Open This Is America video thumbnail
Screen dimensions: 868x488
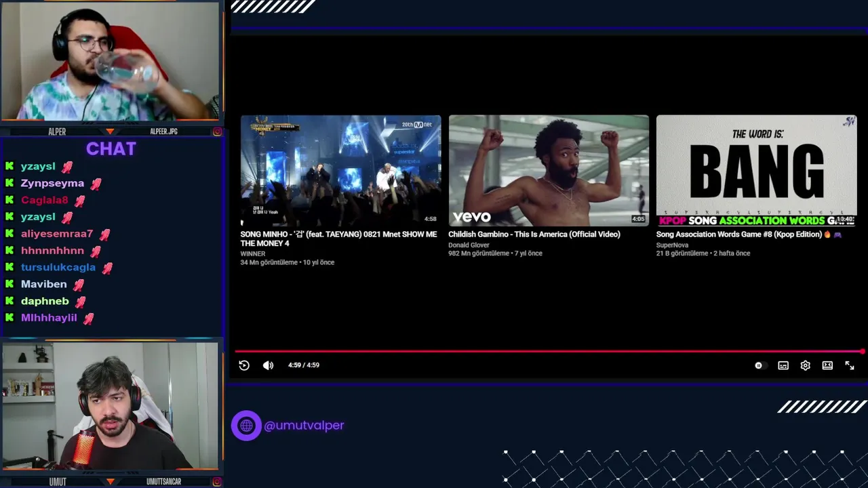click(549, 170)
